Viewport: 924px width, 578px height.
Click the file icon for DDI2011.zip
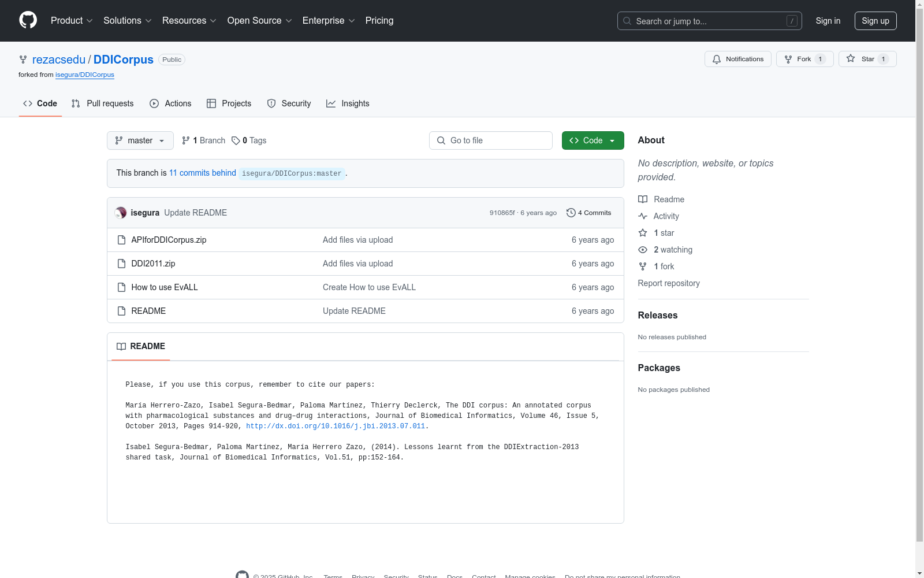121,264
